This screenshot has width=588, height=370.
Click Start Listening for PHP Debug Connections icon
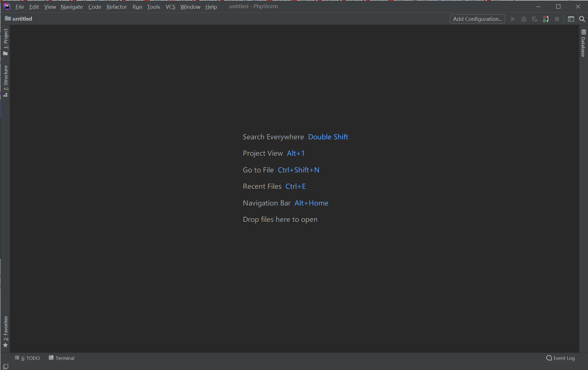click(546, 19)
